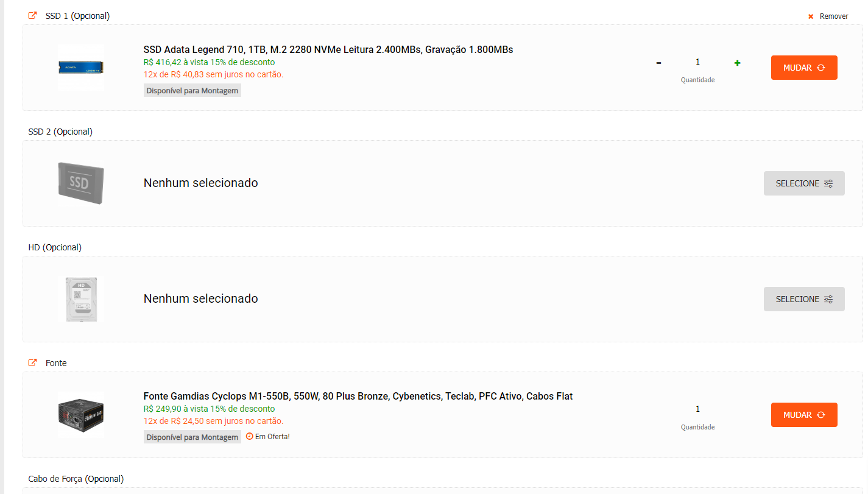Image resolution: width=868 pixels, height=494 pixels.
Task: Click the SSD 1 quantity field
Action: click(698, 62)
